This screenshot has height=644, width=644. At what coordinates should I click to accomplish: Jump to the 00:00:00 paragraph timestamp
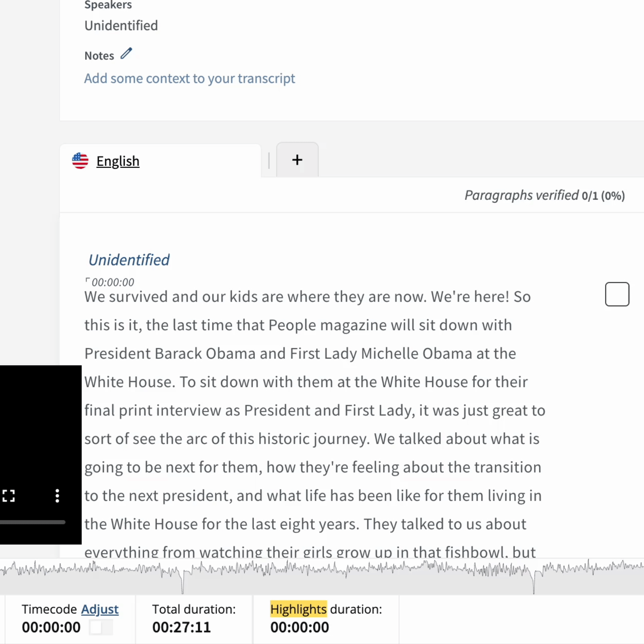(113, 282)
